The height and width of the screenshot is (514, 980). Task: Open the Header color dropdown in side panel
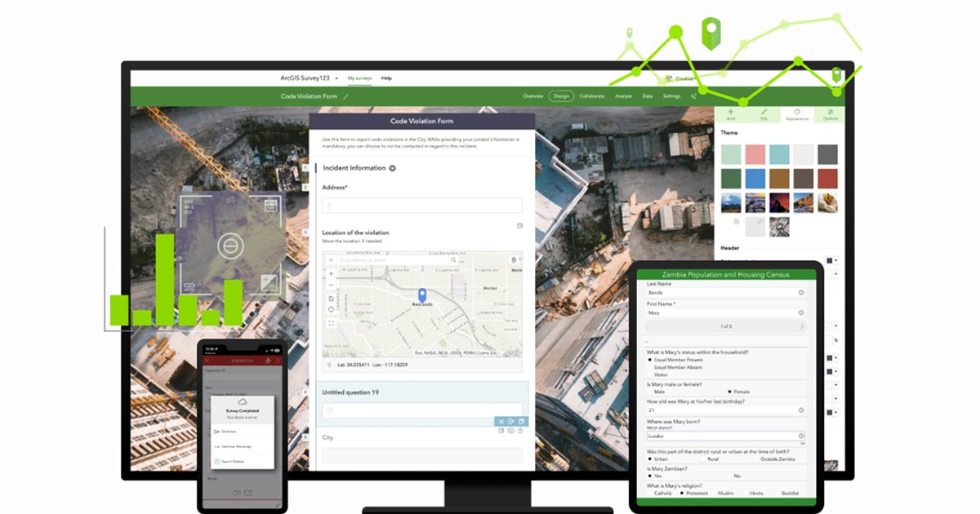(x=835, y=260)
